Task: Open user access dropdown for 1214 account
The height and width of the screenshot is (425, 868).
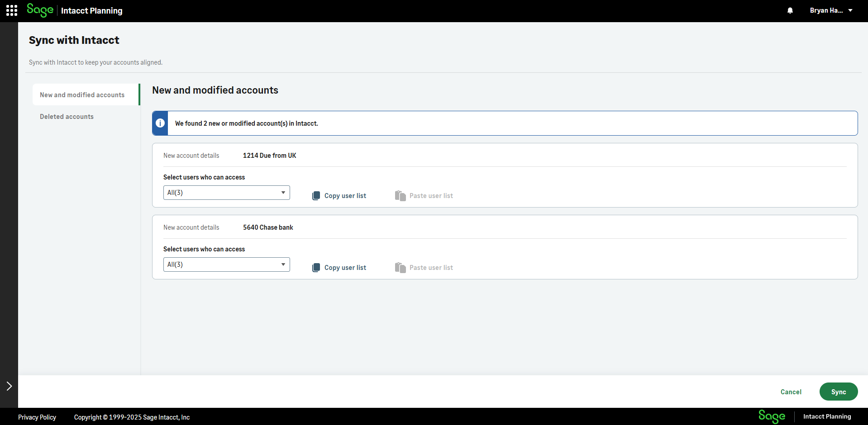Action: (x=226, y=193)
